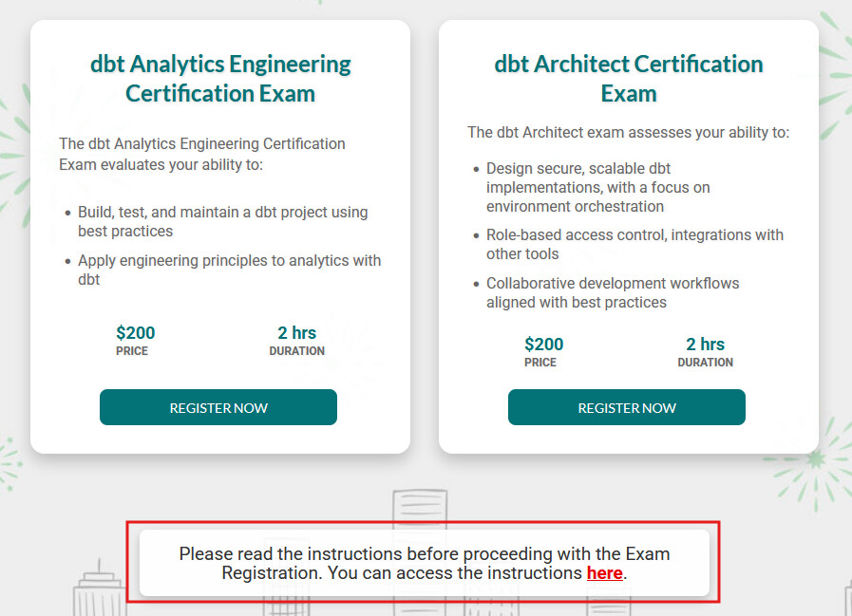Click 'The dbt Analytics Engineering Certification Exam evaluates' intro text
Screen dimensions: 852x616
tap(202, 155)
